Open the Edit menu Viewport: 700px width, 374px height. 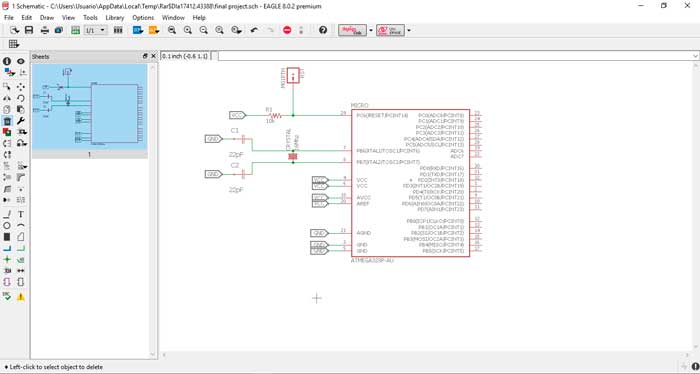pos(27,18)
